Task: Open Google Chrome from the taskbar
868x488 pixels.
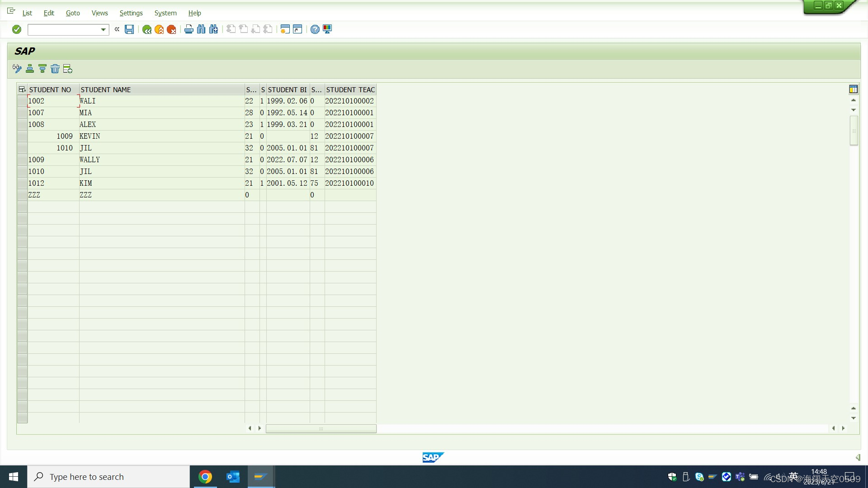Action: coord(205,477)
